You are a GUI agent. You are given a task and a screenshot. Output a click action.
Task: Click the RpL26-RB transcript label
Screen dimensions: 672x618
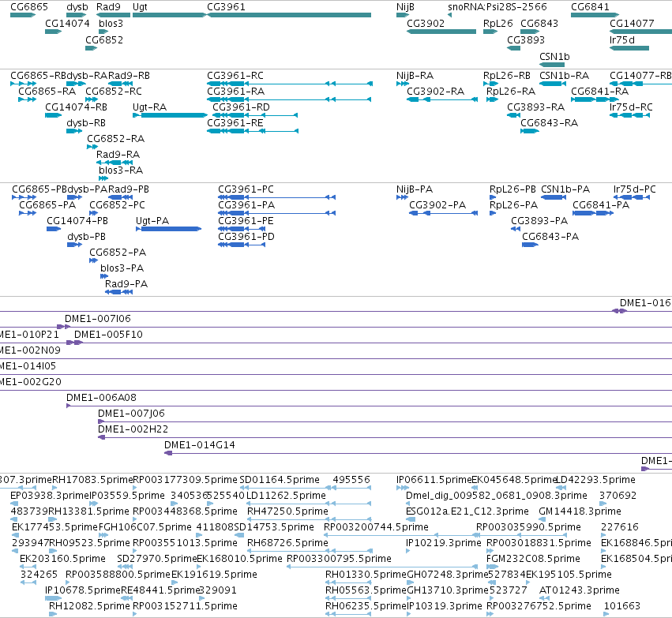click(x=507, y=76)
